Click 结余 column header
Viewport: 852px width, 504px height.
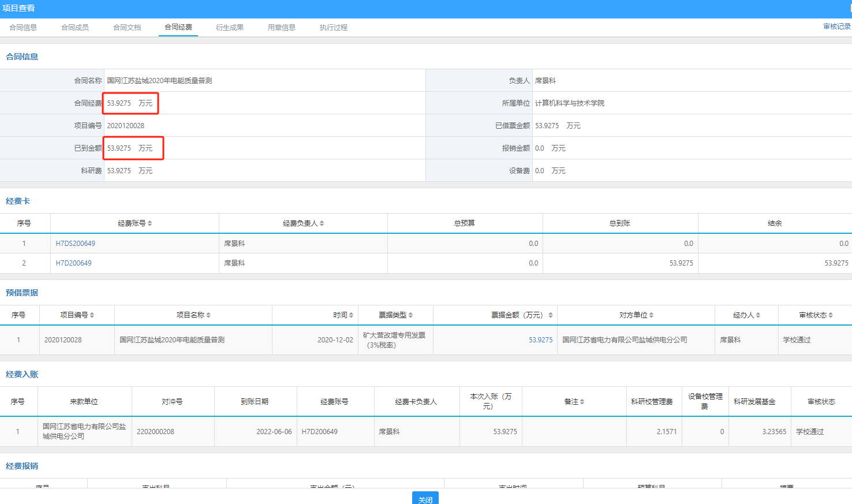tap(775, 223)
